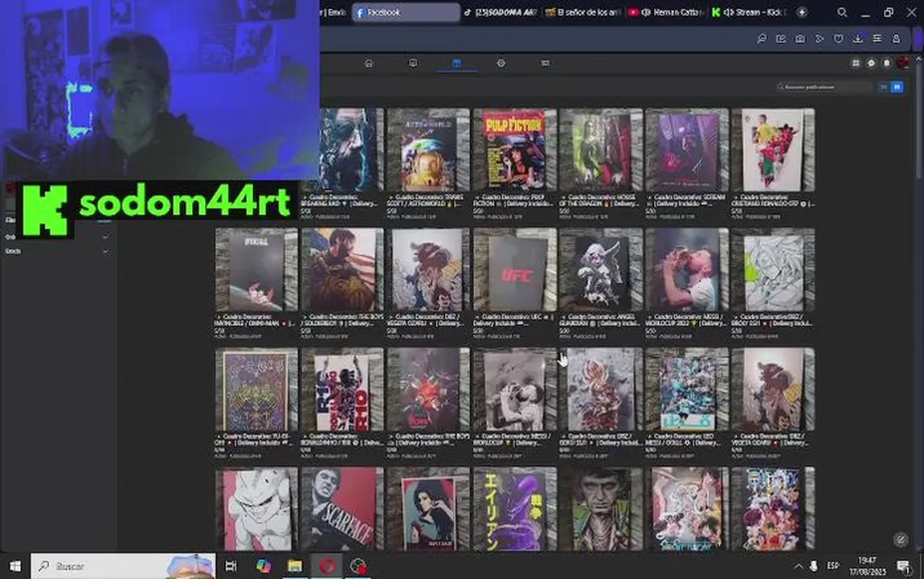Add a new browser tab
The height and width of the screenshot is (579, 924).
[802, 12]
